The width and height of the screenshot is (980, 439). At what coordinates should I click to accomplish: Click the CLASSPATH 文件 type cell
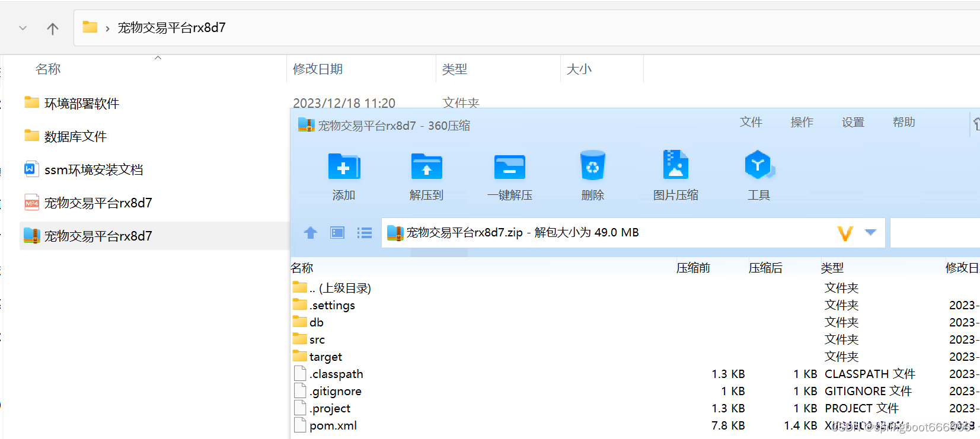(x=870, y=374)
